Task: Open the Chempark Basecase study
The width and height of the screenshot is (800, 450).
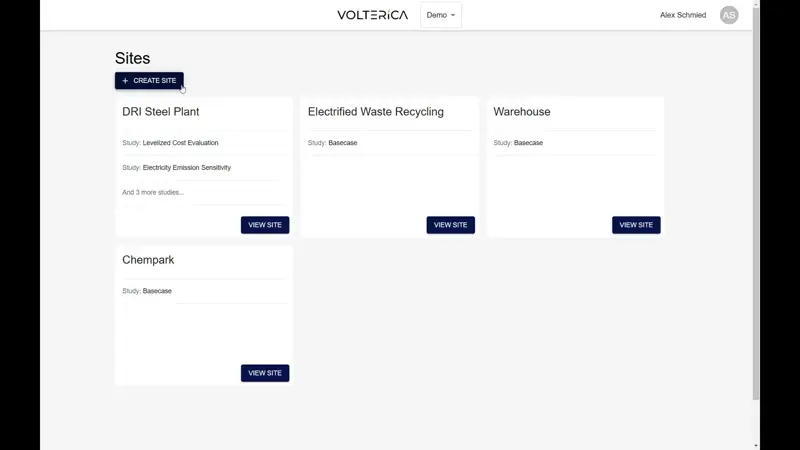Action: click(x=157, y=291)
